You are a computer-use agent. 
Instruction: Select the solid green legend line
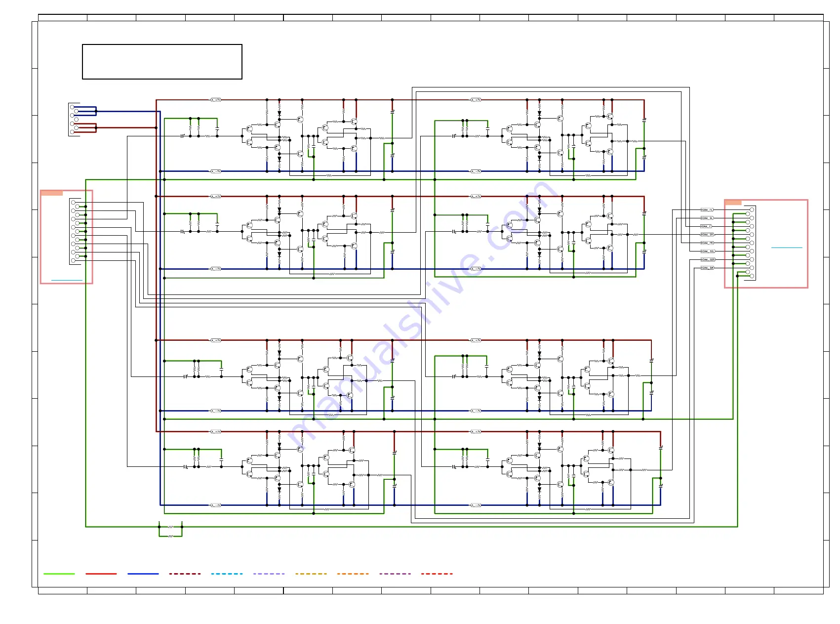[x=59, y=574]
